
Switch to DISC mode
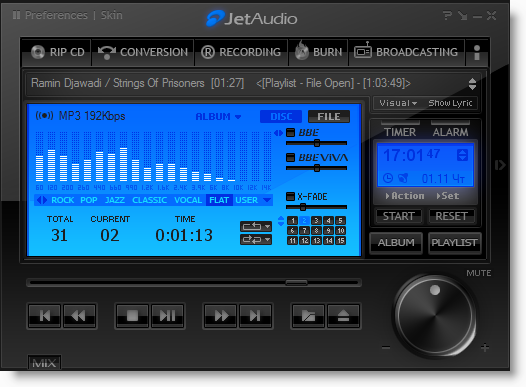pyautogui.click(x=281, y=116)
